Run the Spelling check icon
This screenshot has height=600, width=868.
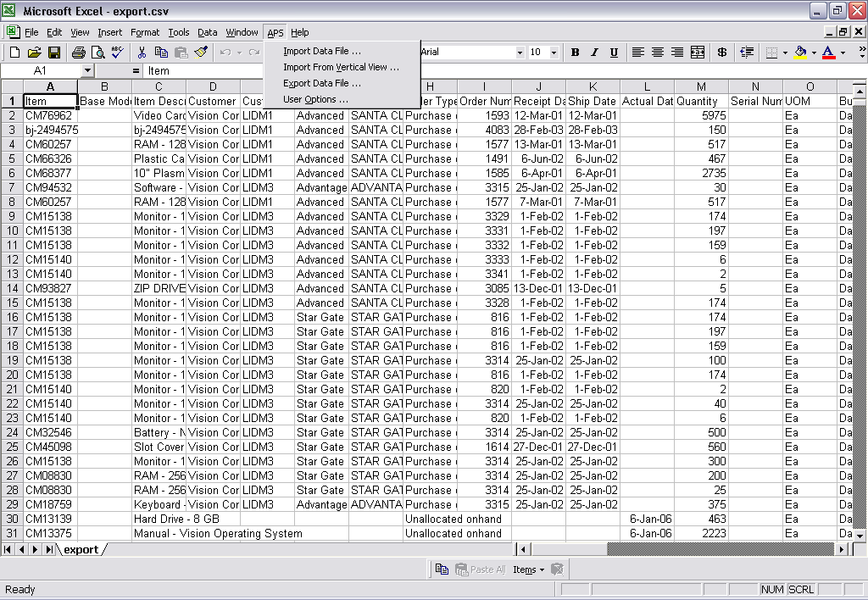pos(117,52)
